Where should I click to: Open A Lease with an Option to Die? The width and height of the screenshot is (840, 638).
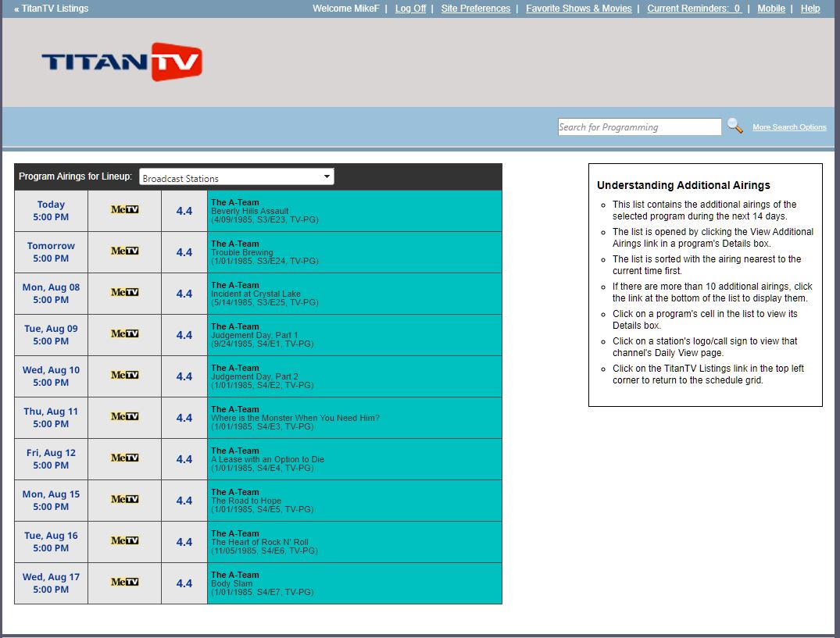point(355,459)
